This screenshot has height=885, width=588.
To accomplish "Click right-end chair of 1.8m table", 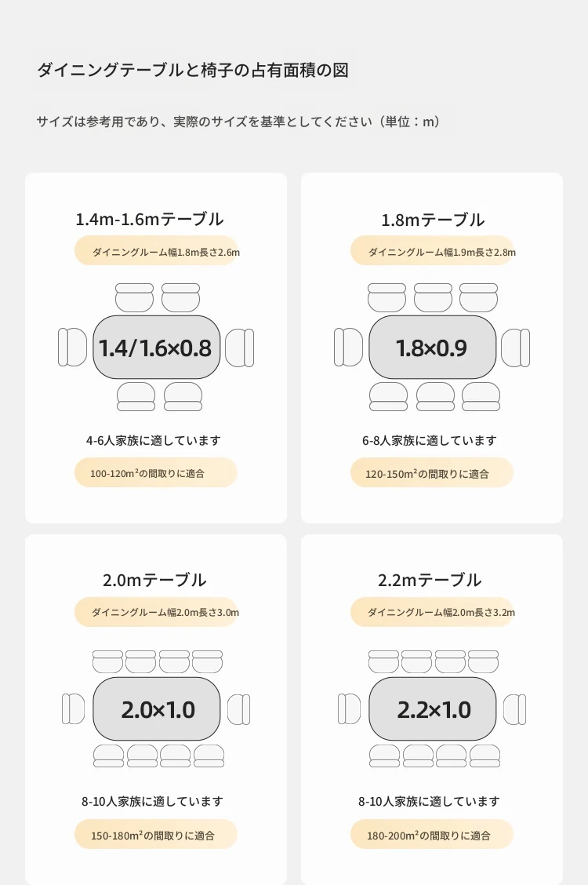I will pyautogui.click(x=515, y=348).
